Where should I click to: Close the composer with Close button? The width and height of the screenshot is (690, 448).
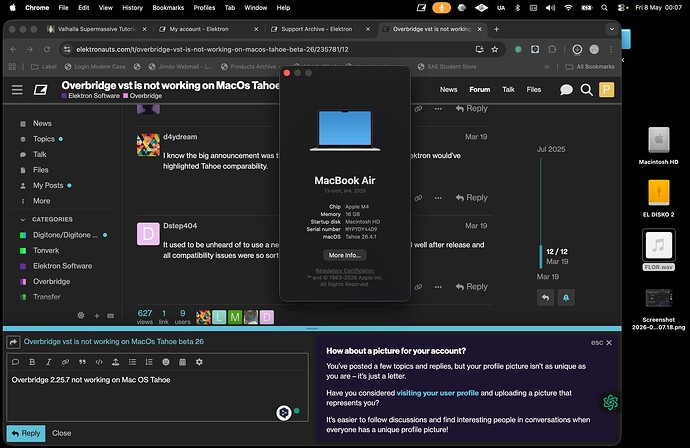tap(62, 433)
